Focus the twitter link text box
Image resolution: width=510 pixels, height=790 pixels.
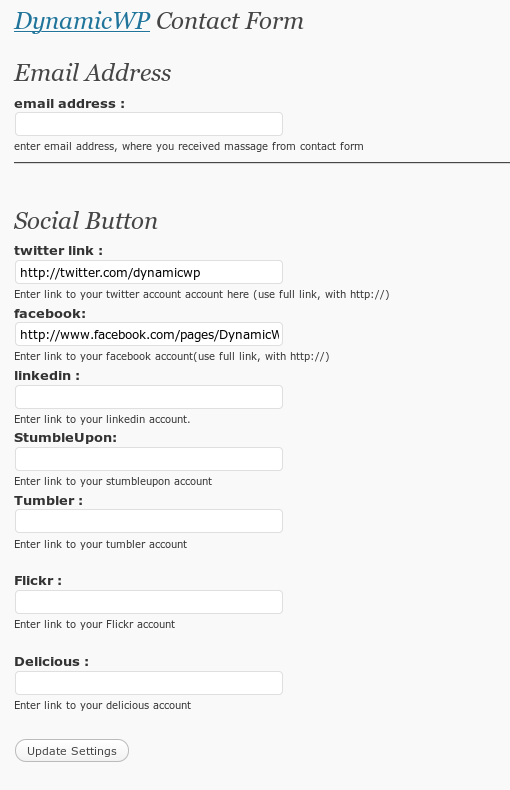click(x=149, y=272)
